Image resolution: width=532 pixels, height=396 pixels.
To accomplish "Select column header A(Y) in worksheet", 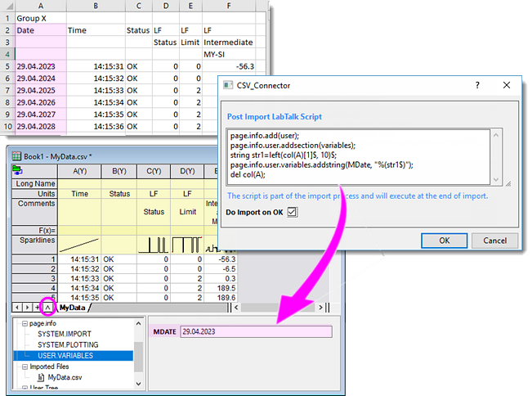I will pos(80,171).
